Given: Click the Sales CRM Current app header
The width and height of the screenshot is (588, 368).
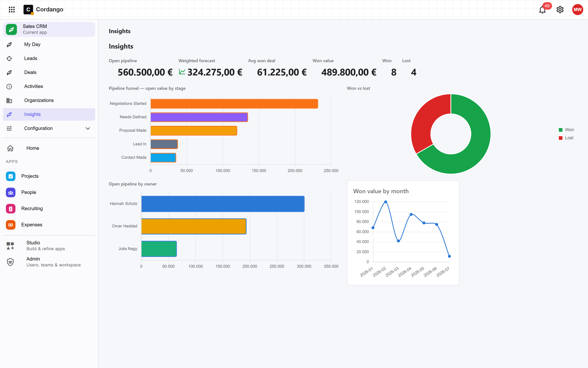Looking at the screenshot, I should tap(49, 29).
